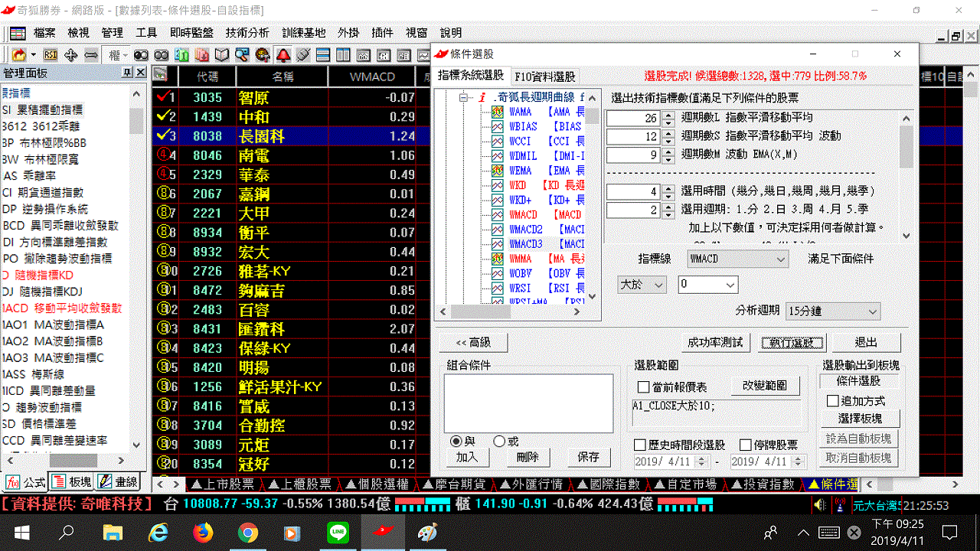
Task: Open the LINE app from the taskbar
Action: point(338,532)
